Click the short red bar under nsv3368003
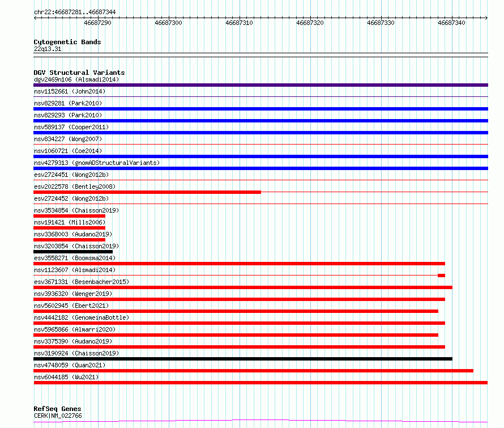The height and width of the screenshot is (428, 504). coord(70,240)
